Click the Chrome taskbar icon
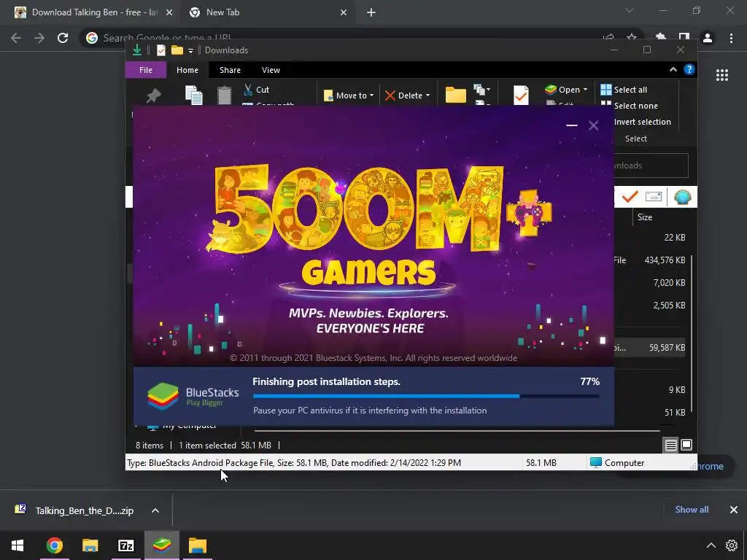 (54, 545)
